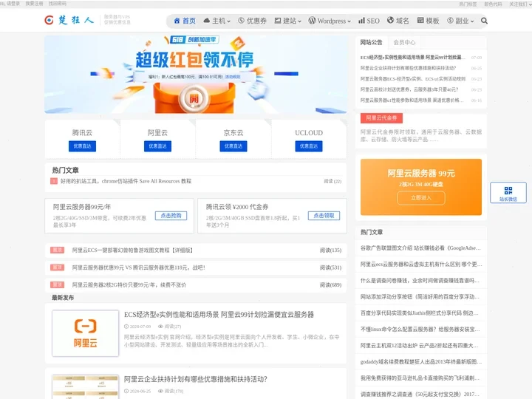Click the 開 red envelope button on banner
This screenshot has width=532, height=399.
[x=194, y=99]
